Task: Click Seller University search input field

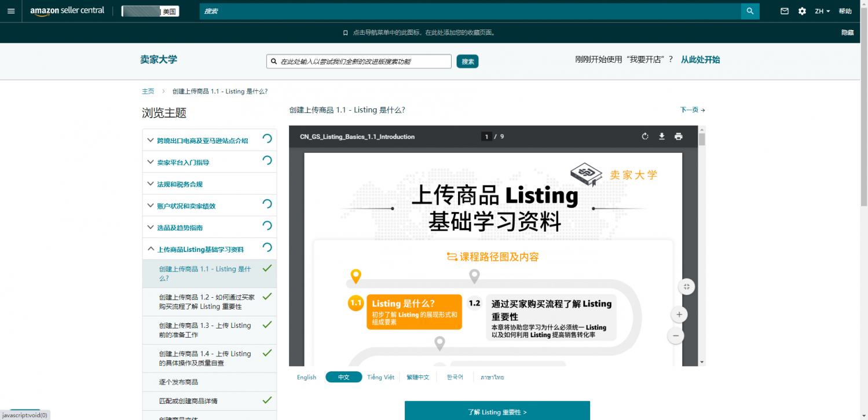Action: pos(359,61)
